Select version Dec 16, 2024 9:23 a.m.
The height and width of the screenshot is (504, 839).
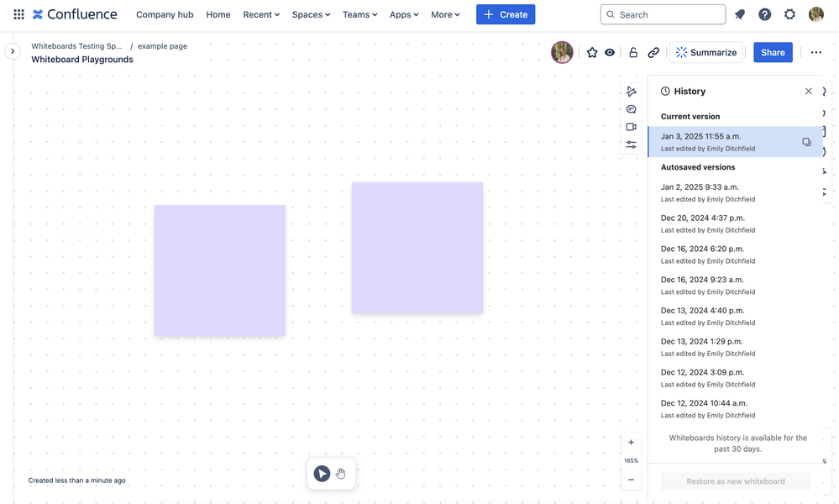pyautogui.click(x=735, y=286)
